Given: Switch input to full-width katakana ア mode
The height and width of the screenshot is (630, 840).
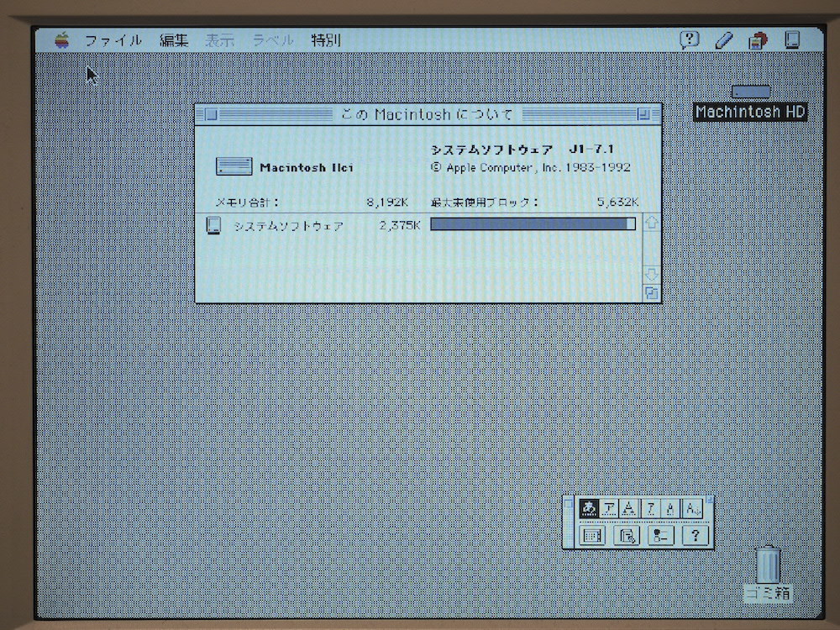Looking at the screenshot, I should pyautogui.click(x=609, y=508).
